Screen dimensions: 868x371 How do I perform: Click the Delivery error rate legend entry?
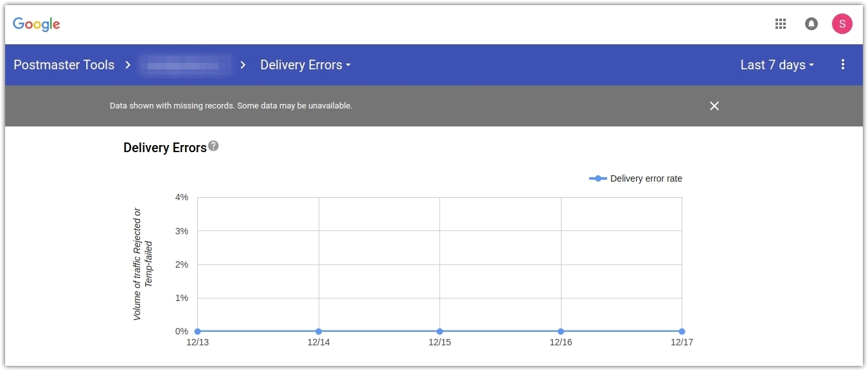click(635, 178)
